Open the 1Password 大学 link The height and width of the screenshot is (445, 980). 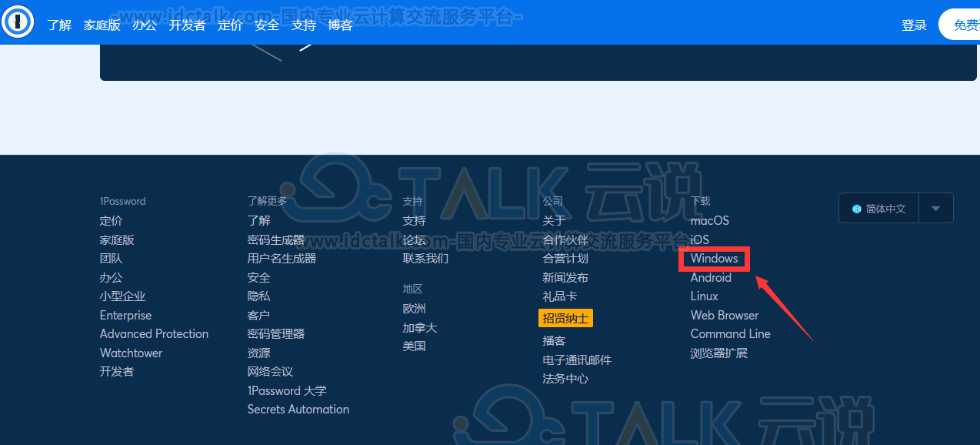287,390
